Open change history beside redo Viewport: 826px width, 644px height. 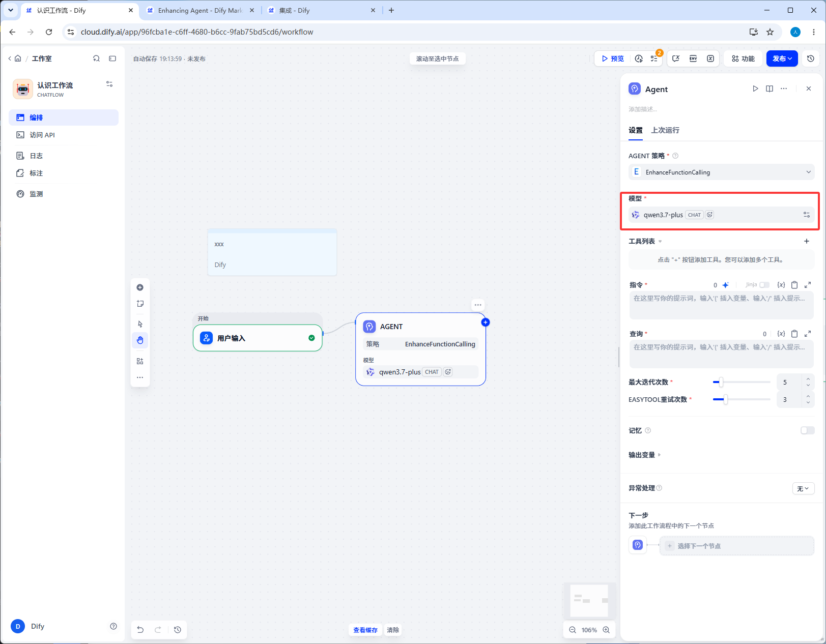coord(178,630)
